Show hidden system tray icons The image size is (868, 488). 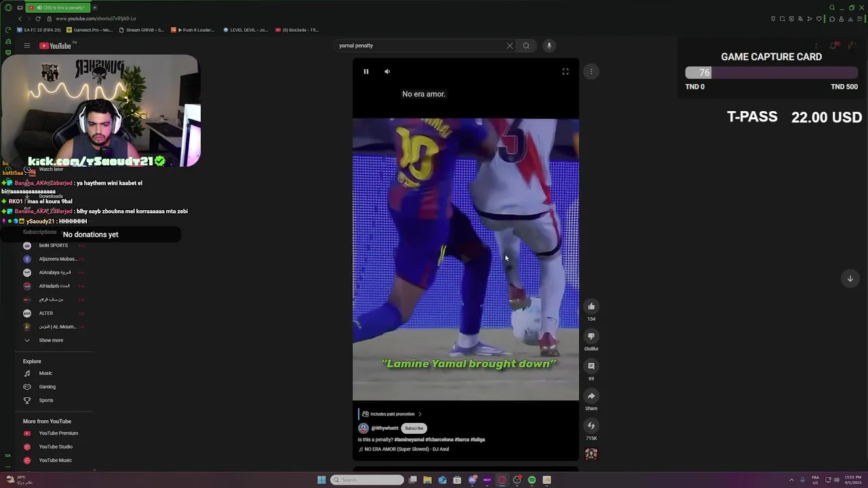[x=791, y=480]
